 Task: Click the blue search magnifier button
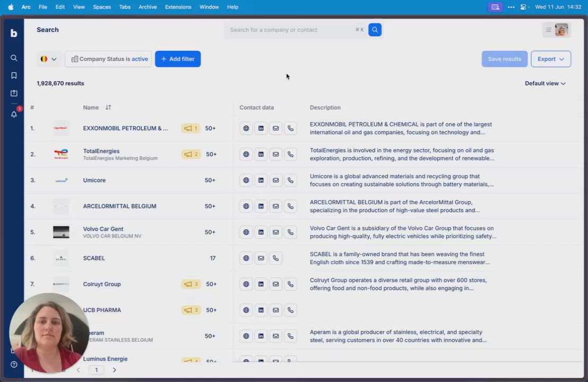375,30
